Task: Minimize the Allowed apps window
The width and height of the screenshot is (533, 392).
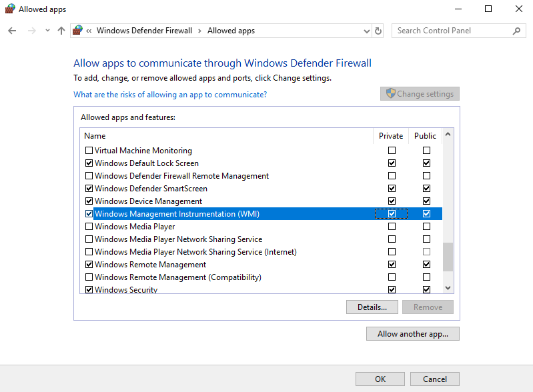Action: [458, 9]
